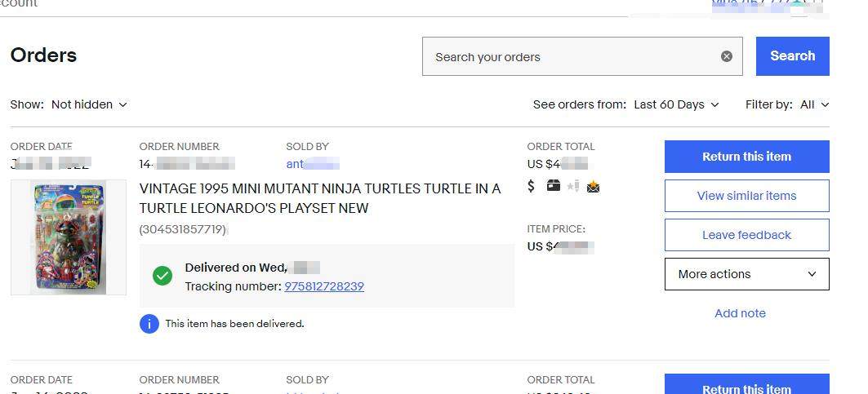Click the green delivered checkmark icon
The height and width of the screenshot is (394, 868).
pyautogui.click(x=162, y=276)
